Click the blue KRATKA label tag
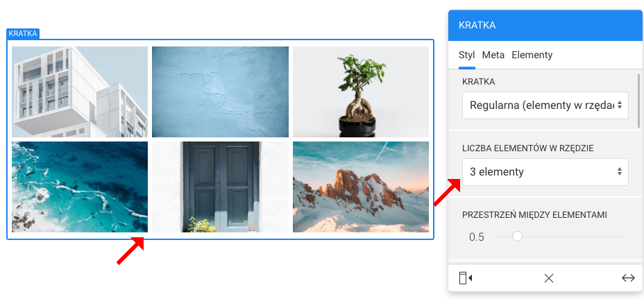Image resolution: width=644 pixels, height=308 pixels. (23, 34)
